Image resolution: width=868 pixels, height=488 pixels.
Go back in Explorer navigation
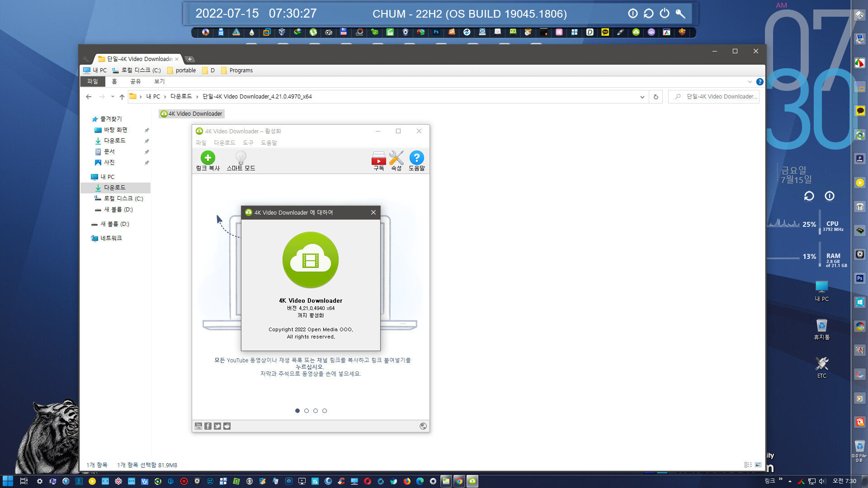pos(89,97)
